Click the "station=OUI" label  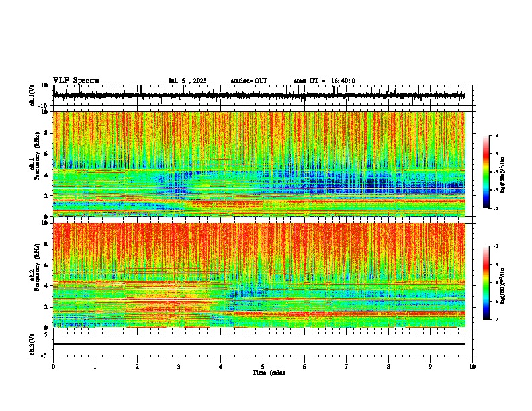(249, 81)
